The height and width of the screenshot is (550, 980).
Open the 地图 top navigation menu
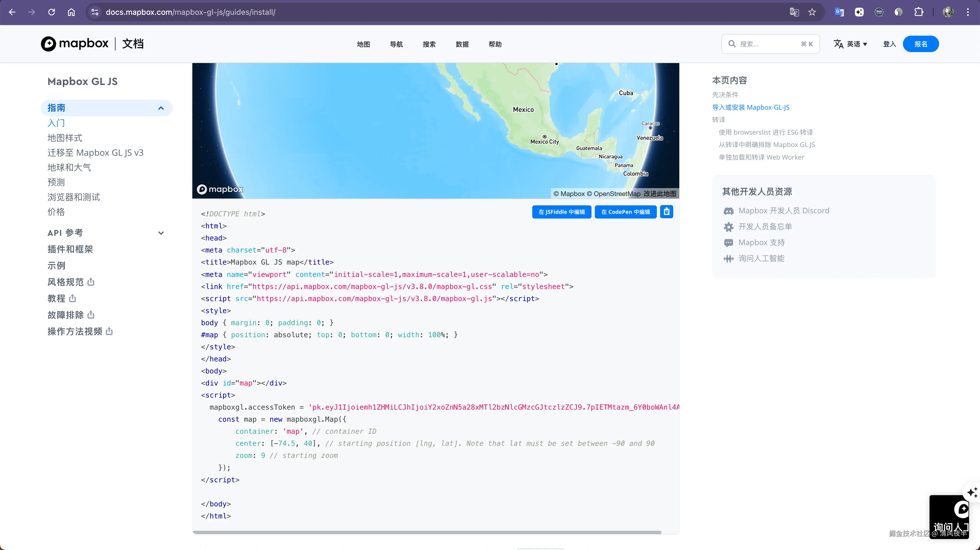pos(363,44)
